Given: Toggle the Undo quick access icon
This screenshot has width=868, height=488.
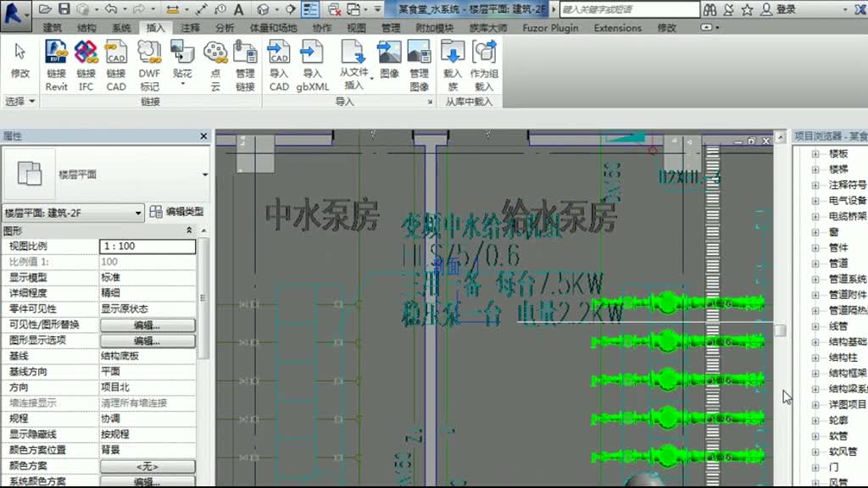Looking at the screenshot, I should coord(110,9).
